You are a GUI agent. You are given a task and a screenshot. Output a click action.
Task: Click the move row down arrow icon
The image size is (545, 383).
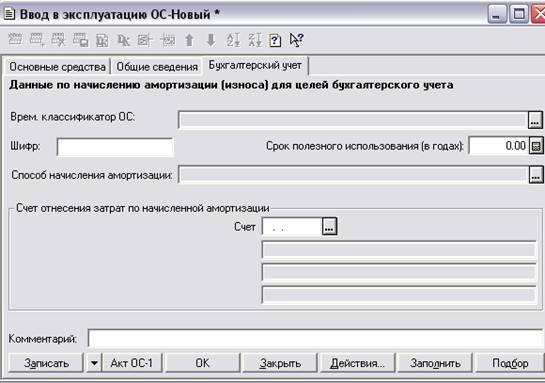(x=211, y=40)
